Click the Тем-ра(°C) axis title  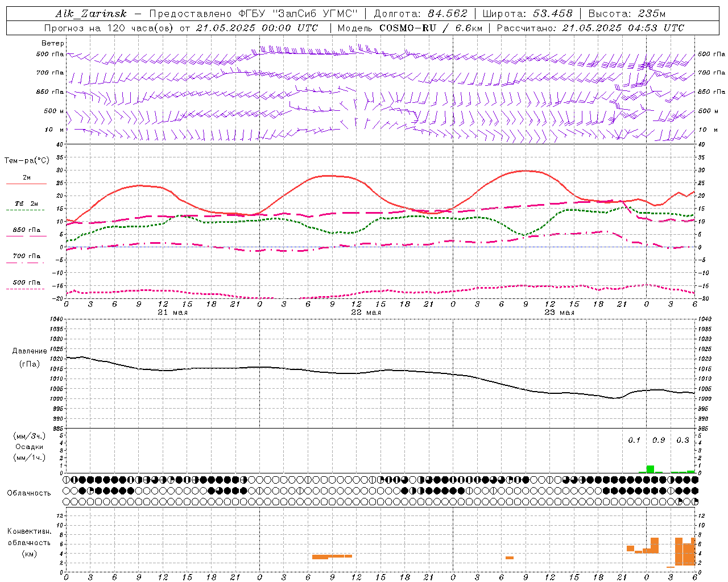click(x=27, y=161)
